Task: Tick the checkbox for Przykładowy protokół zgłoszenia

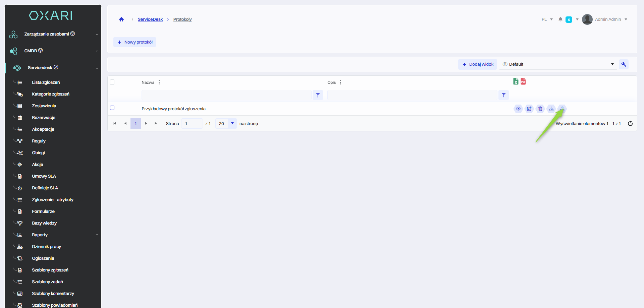Action: [x=112, y=108]
